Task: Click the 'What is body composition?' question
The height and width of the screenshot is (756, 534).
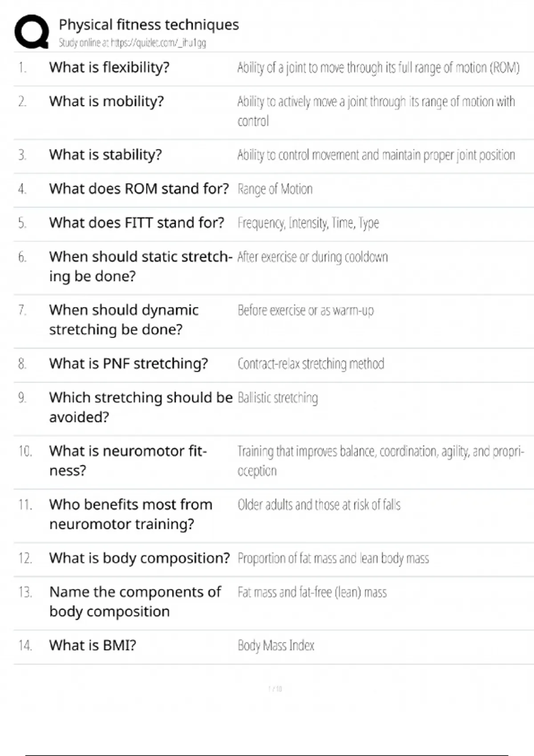Action: tap(139, 558)
